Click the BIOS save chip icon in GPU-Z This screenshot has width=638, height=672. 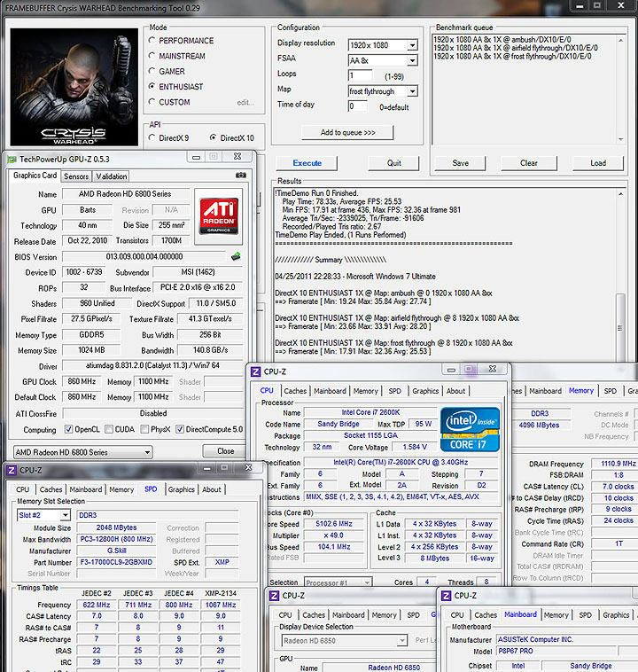click(236, 257)
